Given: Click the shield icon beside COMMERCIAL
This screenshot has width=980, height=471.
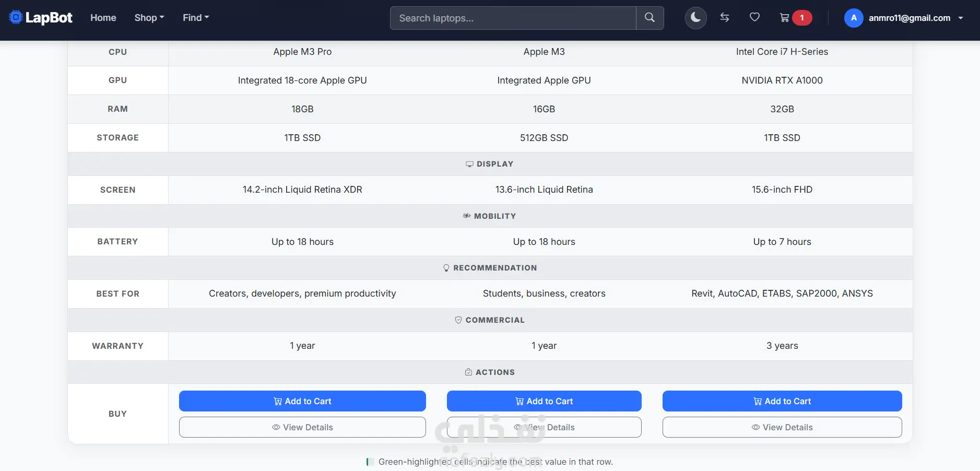Looking at the screenshot, I should click(458, 320).
